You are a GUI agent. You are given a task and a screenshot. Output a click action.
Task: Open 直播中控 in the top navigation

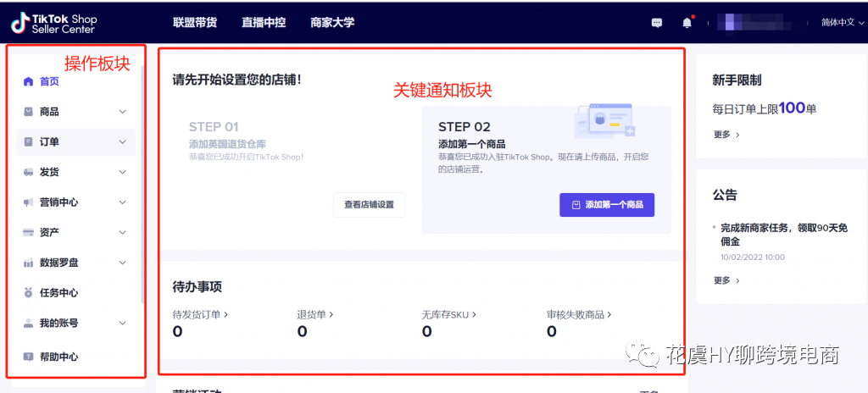pos(263,23)
